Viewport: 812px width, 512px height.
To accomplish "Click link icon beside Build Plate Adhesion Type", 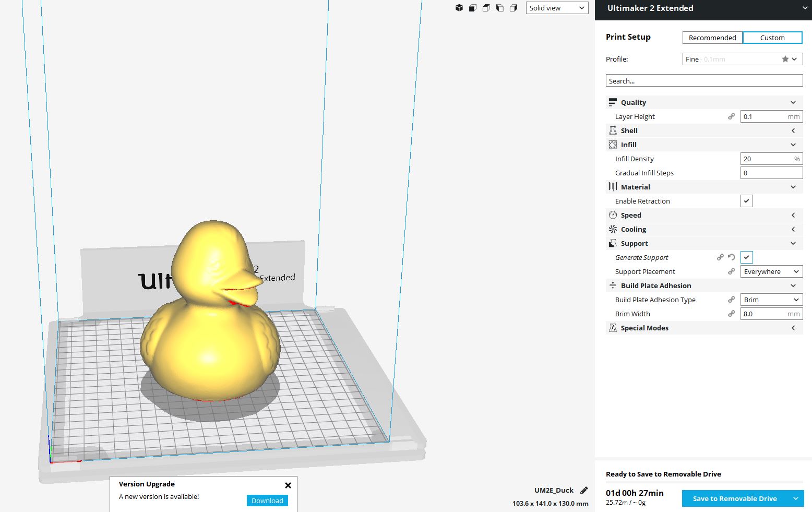I will 731,300.
